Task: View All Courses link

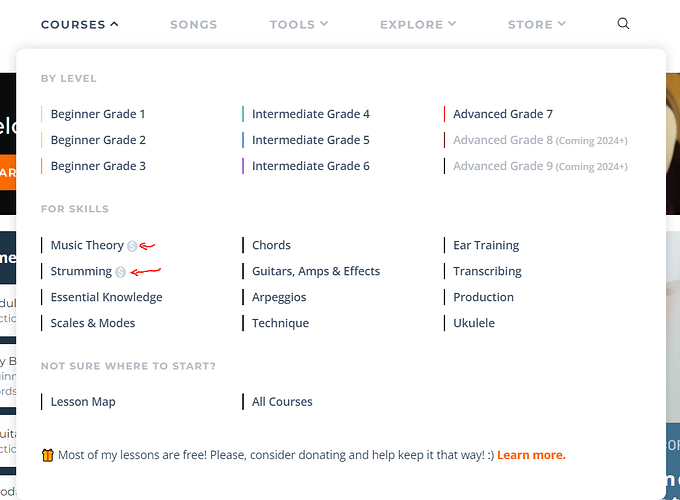Action: 282,402
